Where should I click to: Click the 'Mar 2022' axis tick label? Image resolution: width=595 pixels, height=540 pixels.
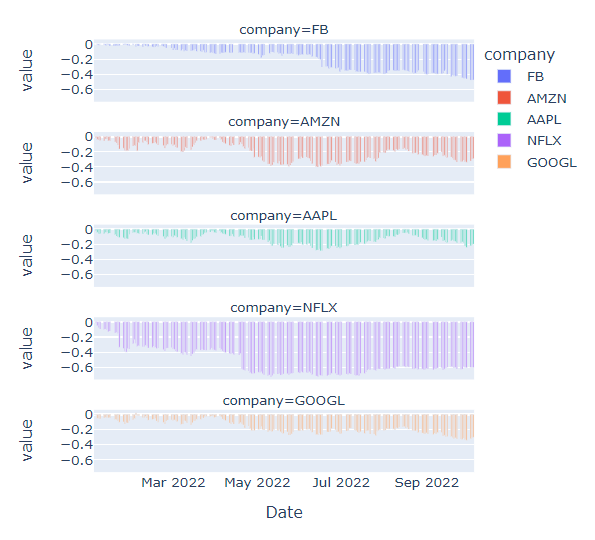tap(173, 483)
